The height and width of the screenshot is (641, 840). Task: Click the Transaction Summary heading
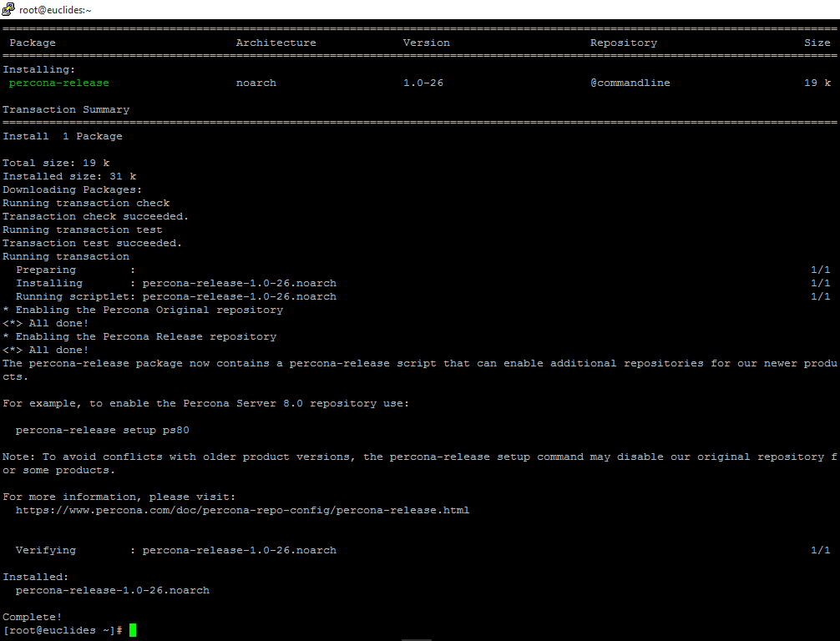click(x=66, y=109)
